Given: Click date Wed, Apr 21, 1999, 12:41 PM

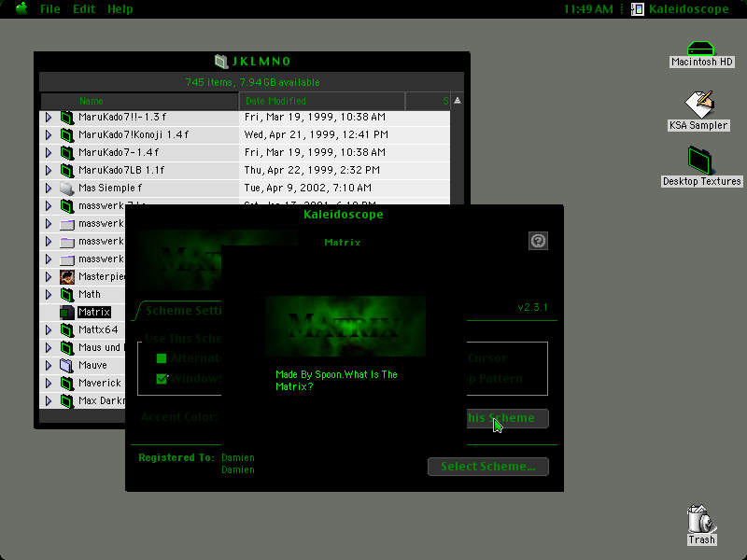Looking at the screenshot, I should click(317, 134).
